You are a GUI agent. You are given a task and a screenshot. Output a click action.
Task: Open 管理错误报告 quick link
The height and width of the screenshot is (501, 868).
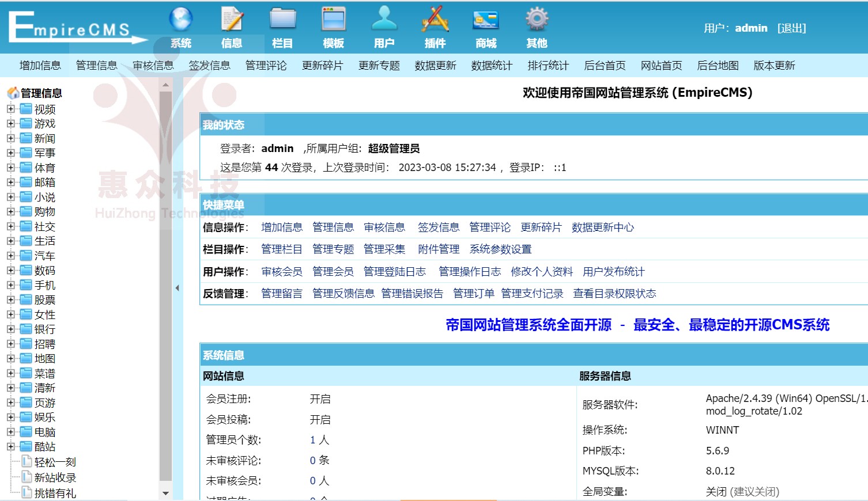(412, 294)
